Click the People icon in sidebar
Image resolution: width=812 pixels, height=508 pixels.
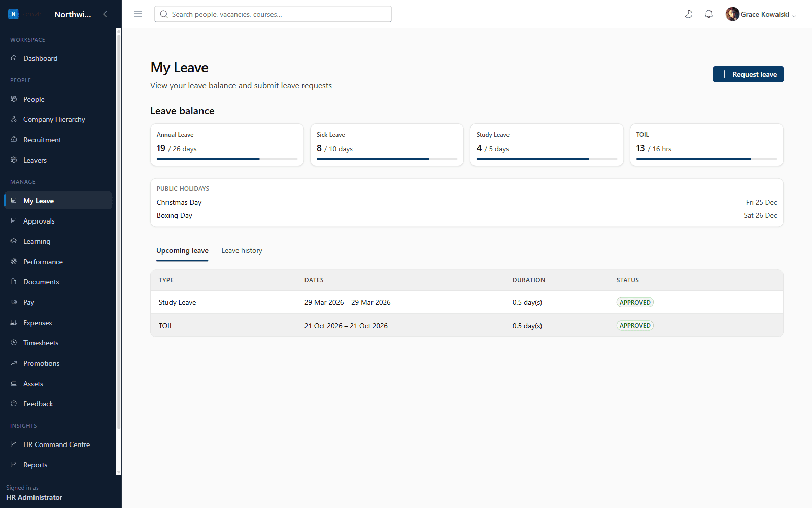tap(14, 99)
